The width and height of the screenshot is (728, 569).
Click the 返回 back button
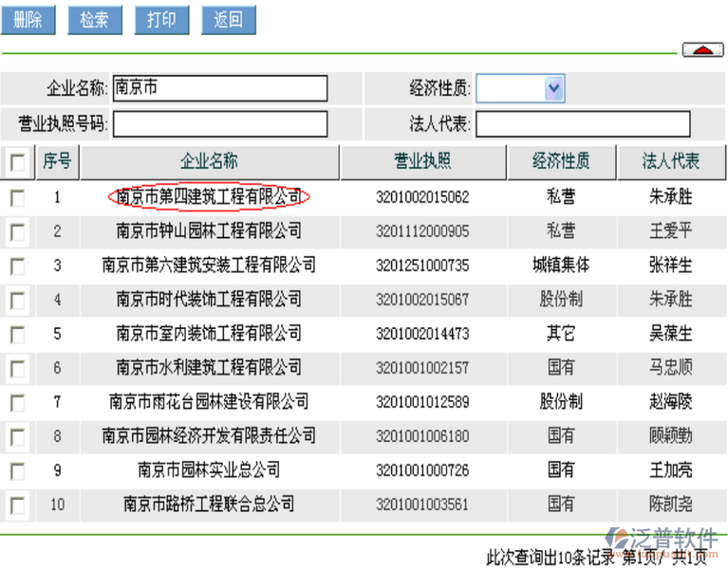[228, 20]
